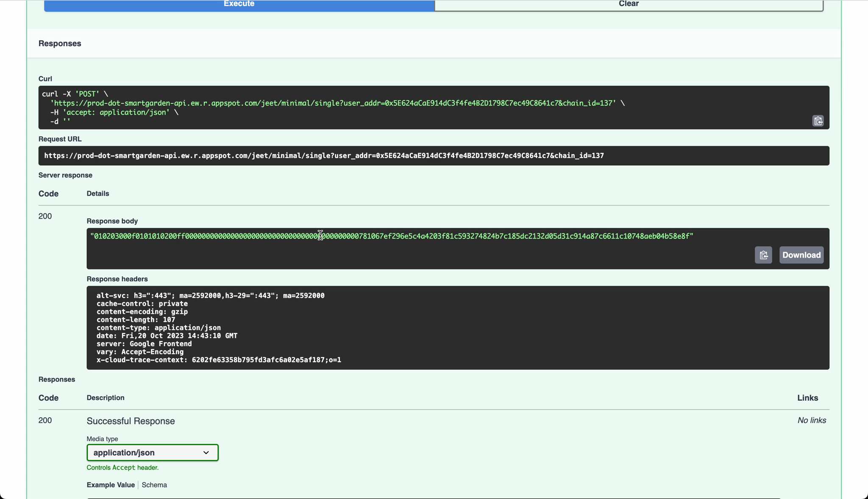
Task: Click the curl URL line with chain_id=137
Action: click(x=337, y=103)
